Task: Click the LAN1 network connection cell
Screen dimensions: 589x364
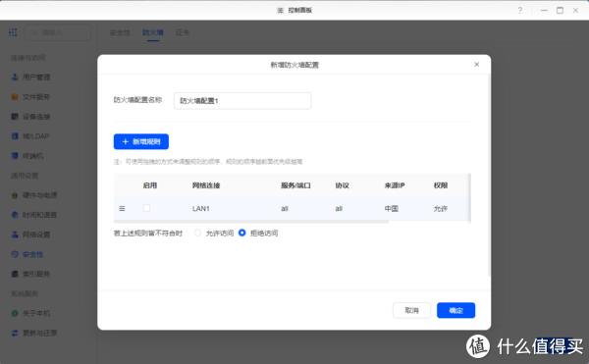Action: pyautogui.click(x=201, y=209)
